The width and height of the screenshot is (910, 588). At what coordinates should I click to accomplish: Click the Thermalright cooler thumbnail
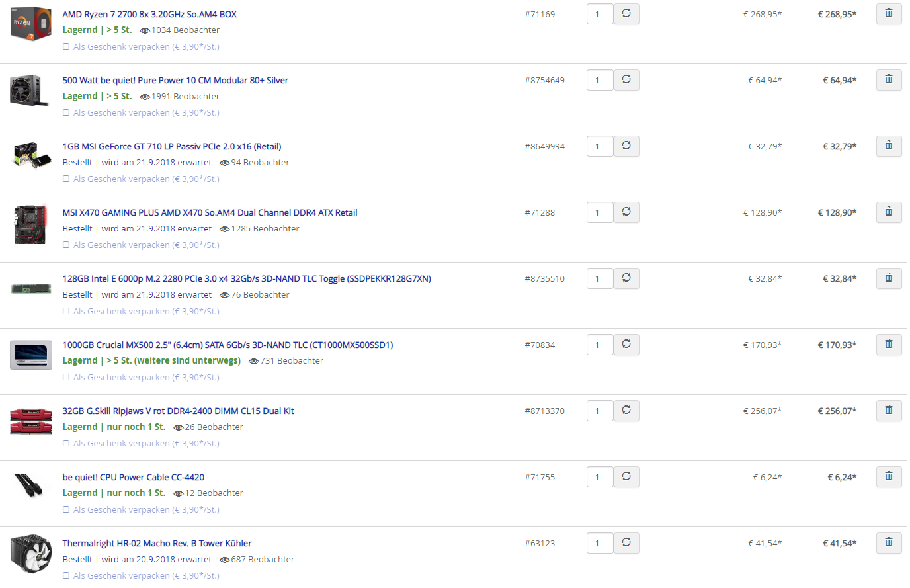coord(31,554)
